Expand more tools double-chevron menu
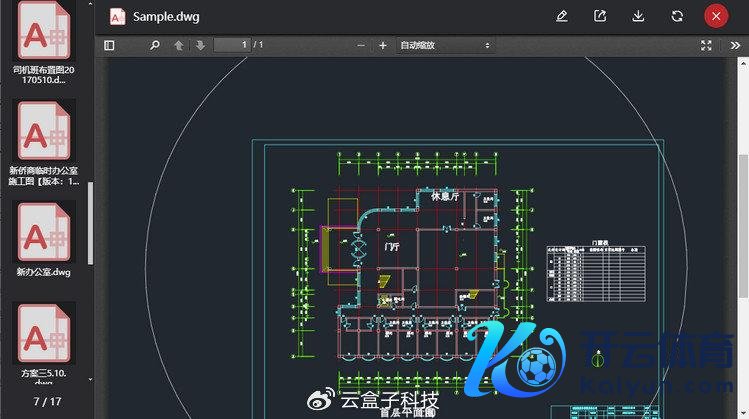This screenshot has height=419, width=749. [734, 45]
